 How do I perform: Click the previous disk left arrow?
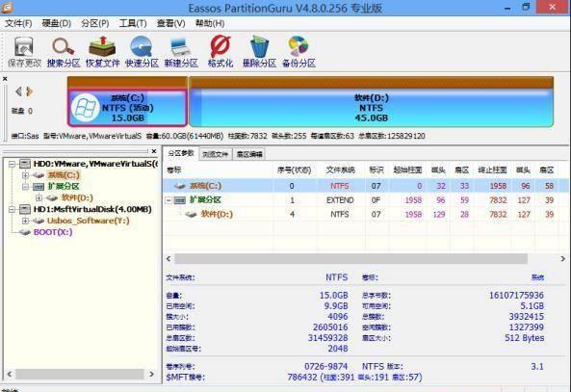[x=18, y=91]
